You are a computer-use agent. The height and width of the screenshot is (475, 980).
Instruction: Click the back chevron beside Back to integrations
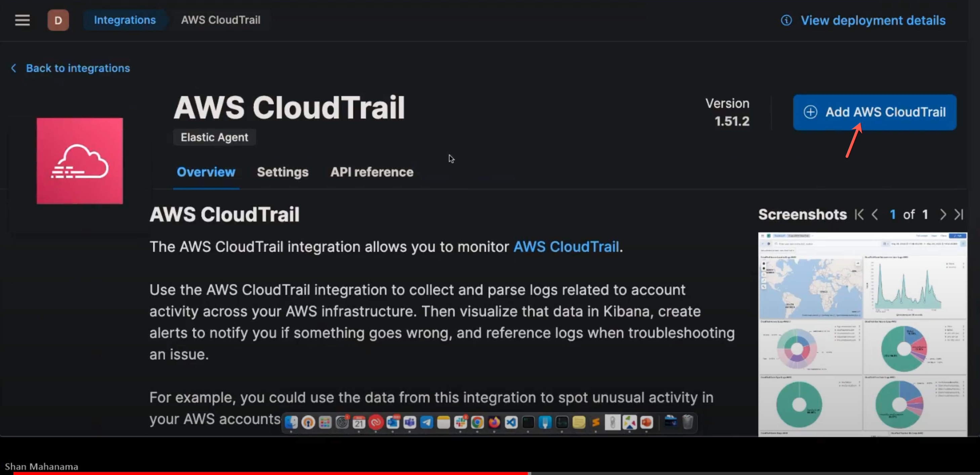pyautogui.click(x=14, y=68)
